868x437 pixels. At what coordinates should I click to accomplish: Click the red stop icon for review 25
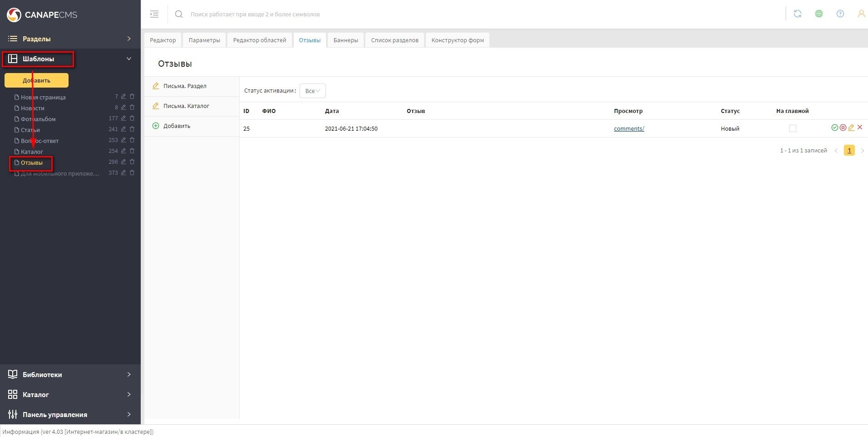click(843, 128)
